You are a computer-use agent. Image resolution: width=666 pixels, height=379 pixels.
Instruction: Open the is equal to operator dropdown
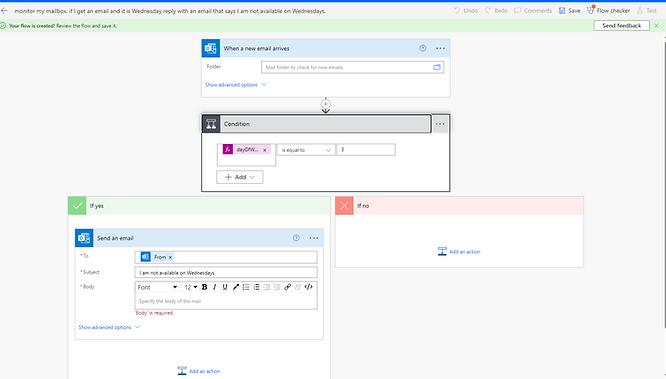306,150
